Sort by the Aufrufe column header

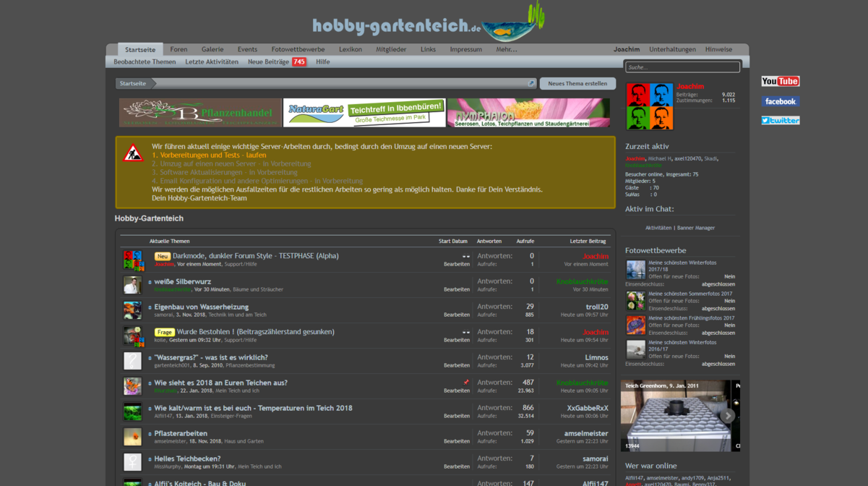[525, 241]
